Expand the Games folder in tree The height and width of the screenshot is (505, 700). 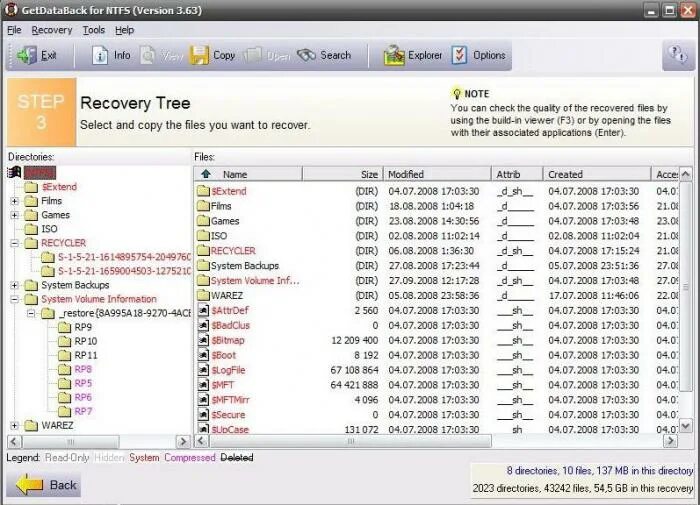tap(15, 215)
